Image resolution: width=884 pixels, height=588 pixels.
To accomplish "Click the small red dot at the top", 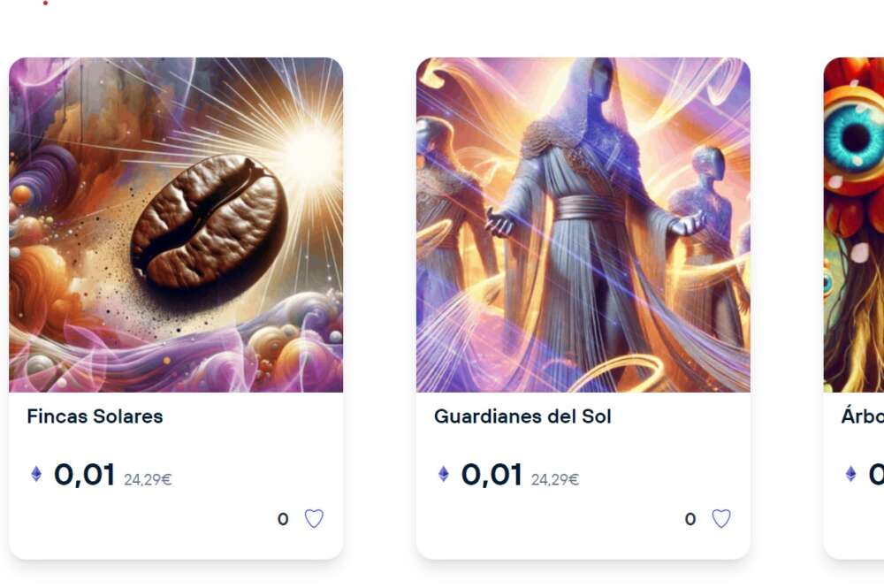I will point(46,3).
